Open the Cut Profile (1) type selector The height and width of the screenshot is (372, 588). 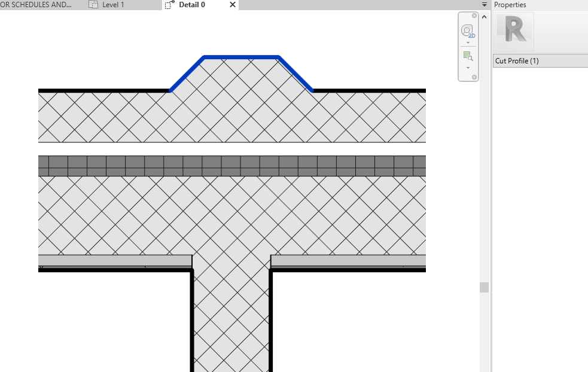pos(538,60)
